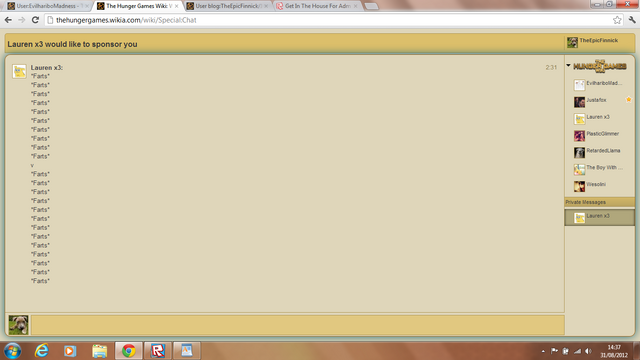Go back using the back arrow

8,20
